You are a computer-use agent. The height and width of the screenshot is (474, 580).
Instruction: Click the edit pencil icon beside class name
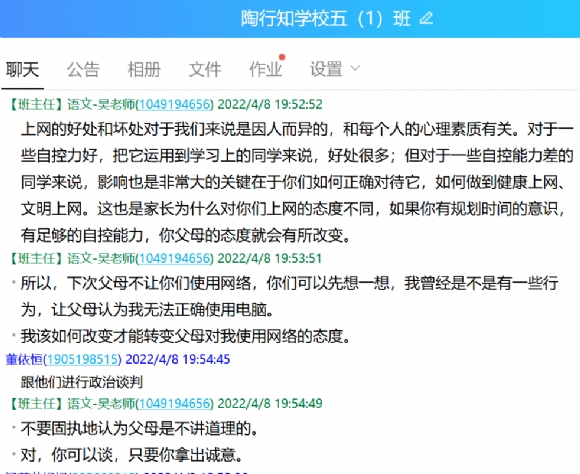[x=426, y=18]
